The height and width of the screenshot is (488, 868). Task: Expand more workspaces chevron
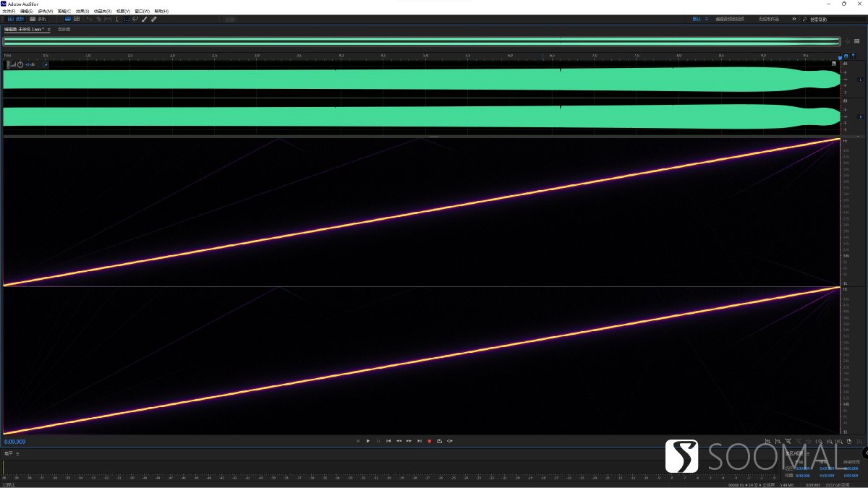(794, 19)
